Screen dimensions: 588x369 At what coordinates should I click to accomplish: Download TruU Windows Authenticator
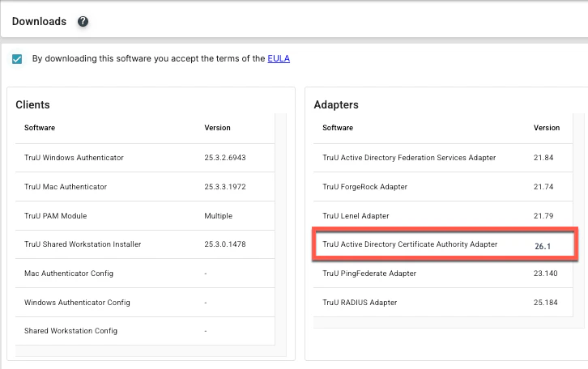pos(74,158)
